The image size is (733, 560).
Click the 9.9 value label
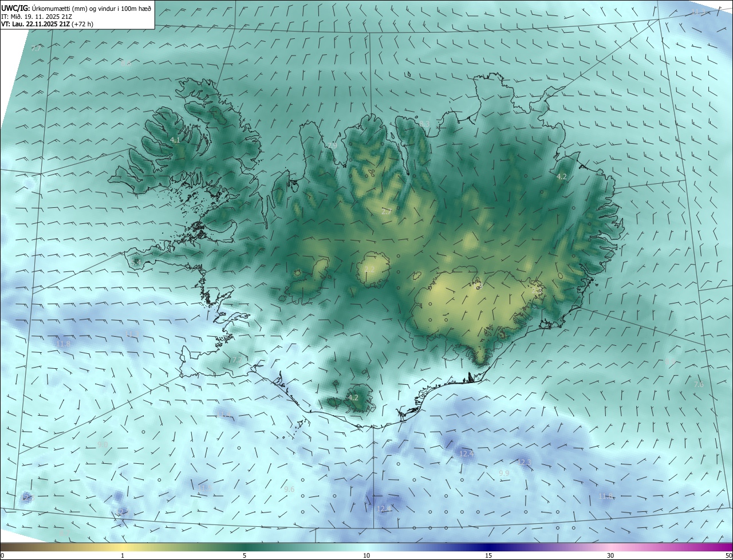[x=504, y=473]
